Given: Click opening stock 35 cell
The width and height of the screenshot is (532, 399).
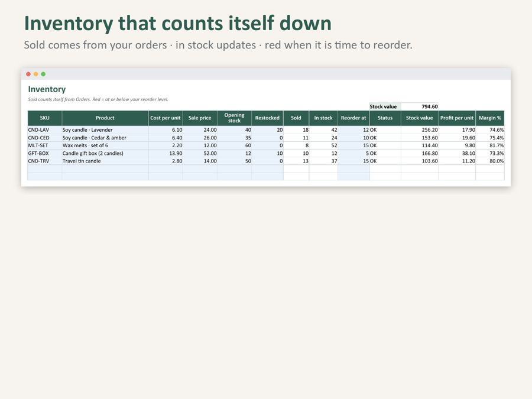Looking at the screenshot, I should tap(235, 138).
